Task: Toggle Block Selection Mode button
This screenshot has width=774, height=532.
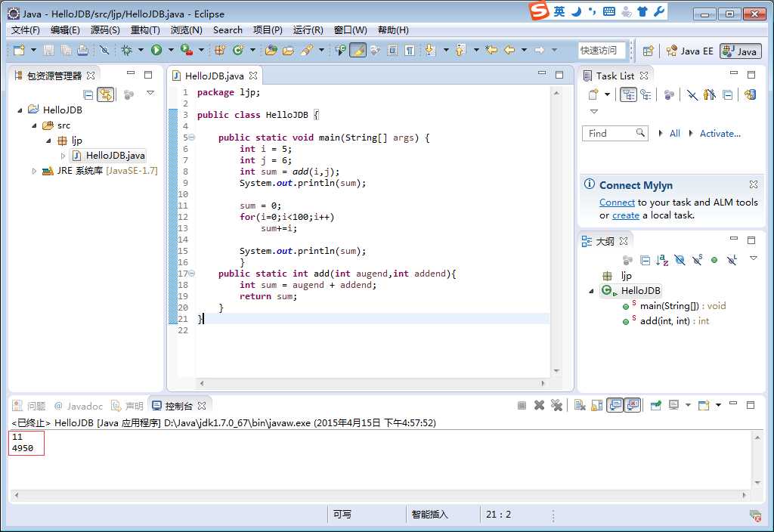Action: pos(392,50)
